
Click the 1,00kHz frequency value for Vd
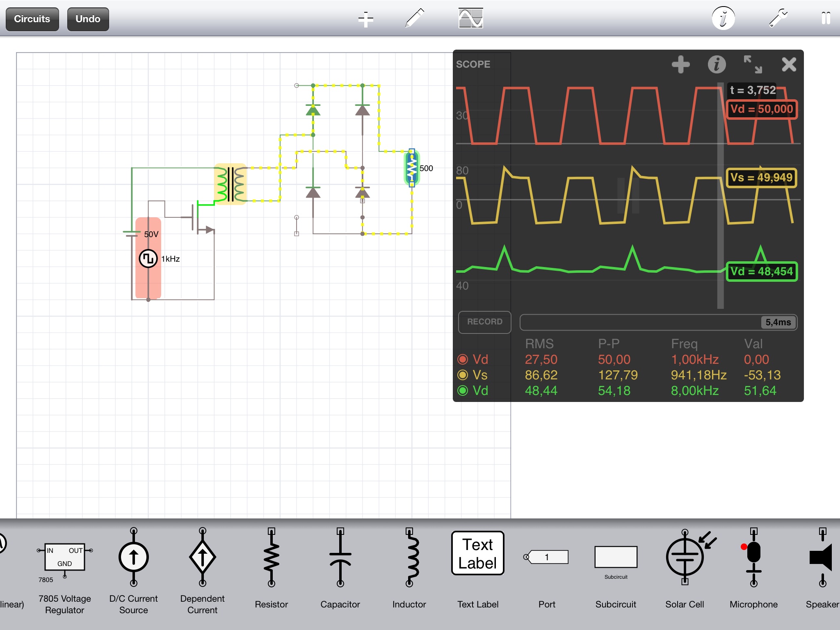point(694,359)
